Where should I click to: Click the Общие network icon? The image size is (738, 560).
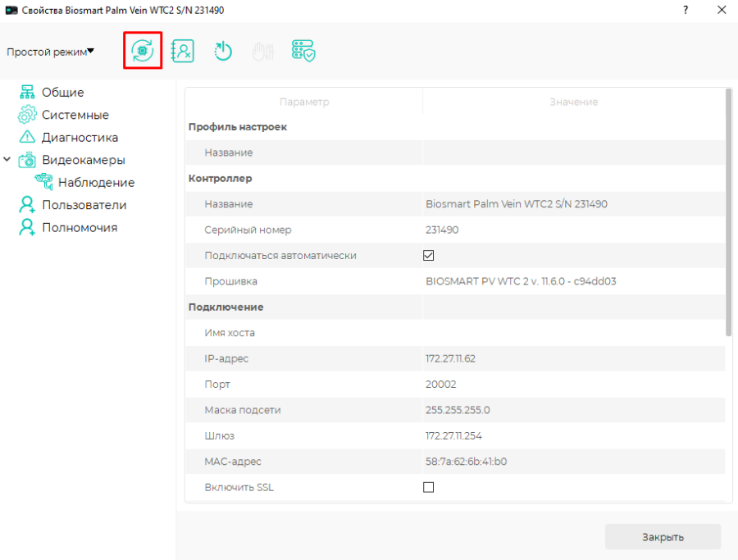click(x=27, y=92)
